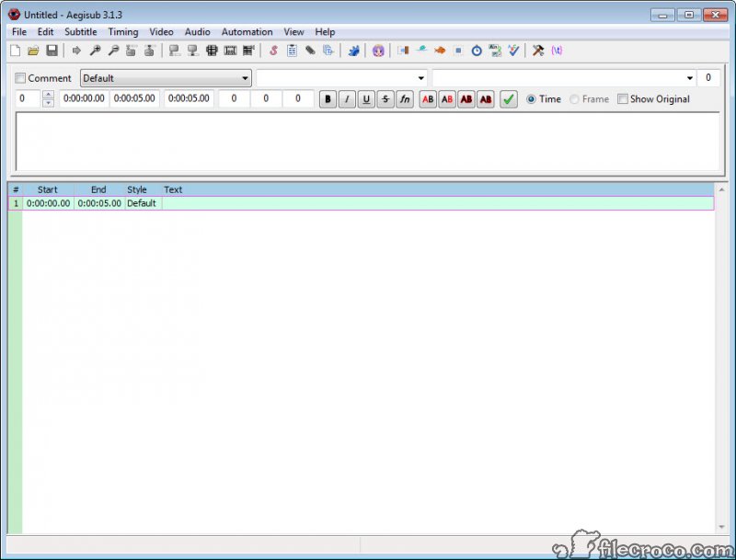Commit the line with green checkmark
736x560 pixels.
509,99
